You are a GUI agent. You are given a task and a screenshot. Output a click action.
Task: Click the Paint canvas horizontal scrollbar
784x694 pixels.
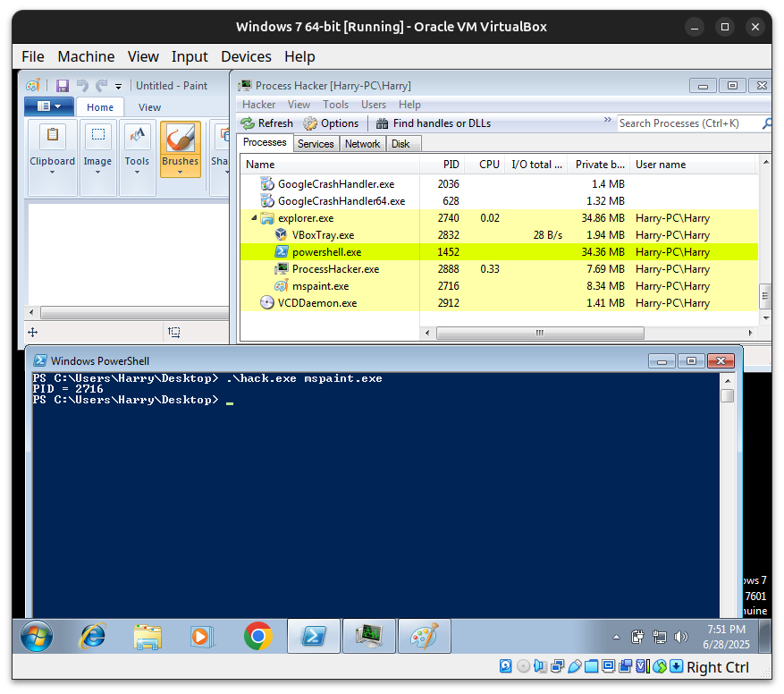(134, 313)
